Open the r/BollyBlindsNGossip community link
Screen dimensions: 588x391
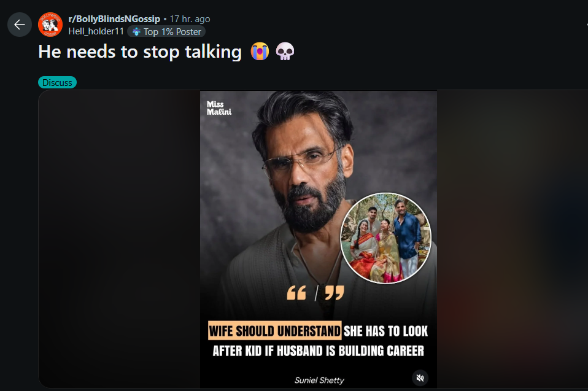click(x=114, y=19)
